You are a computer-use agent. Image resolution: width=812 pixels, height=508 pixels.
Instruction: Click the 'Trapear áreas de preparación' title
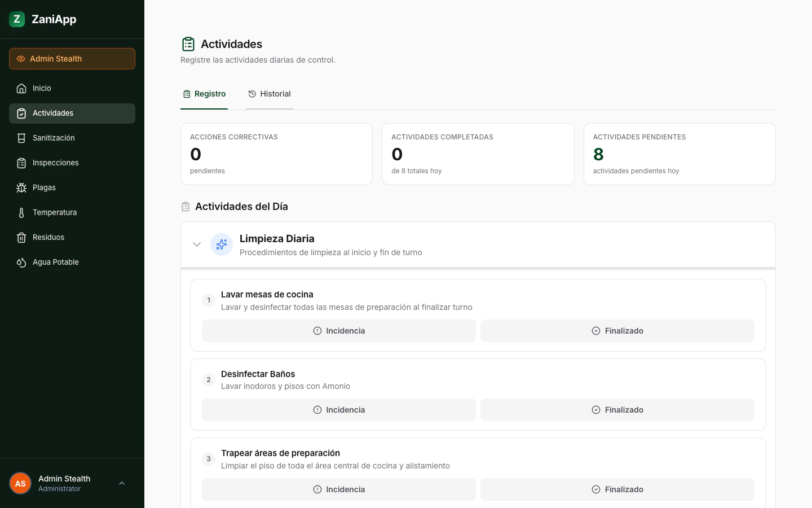[280, 453]
